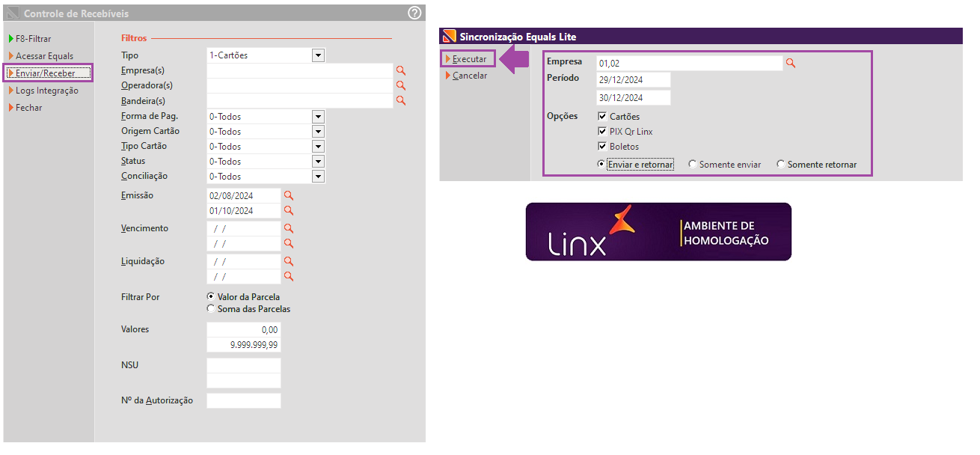Viewport: 980px width, 455px height.
Task: Click the Emissão start date field 02/08/2024
Action: click(x=244, y=195)
